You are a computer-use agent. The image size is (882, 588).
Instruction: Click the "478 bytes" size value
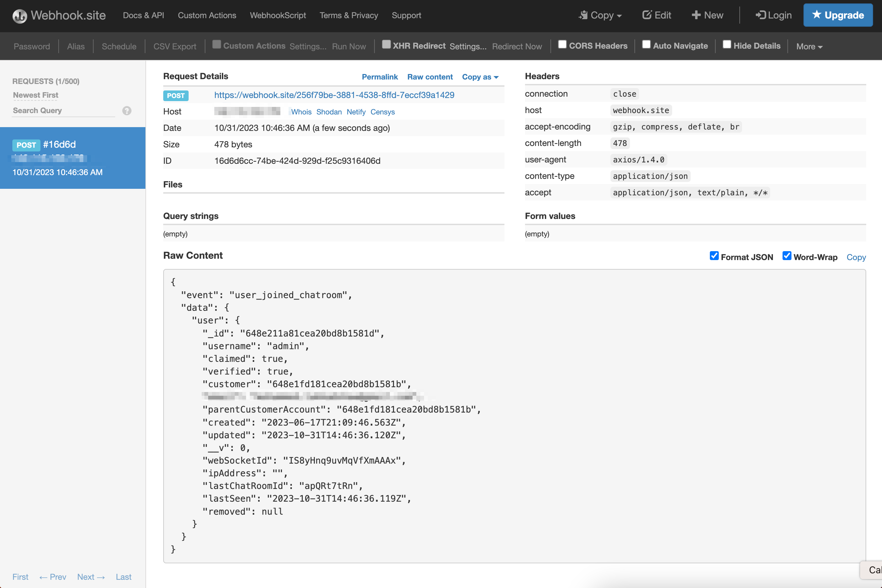(x=233, y=144)
